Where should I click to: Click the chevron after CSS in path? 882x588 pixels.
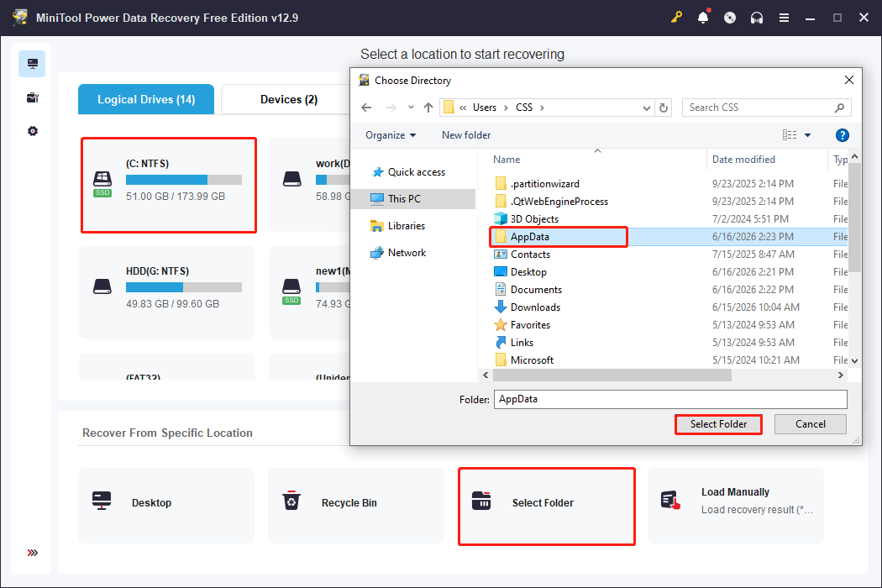click(542, 108)
